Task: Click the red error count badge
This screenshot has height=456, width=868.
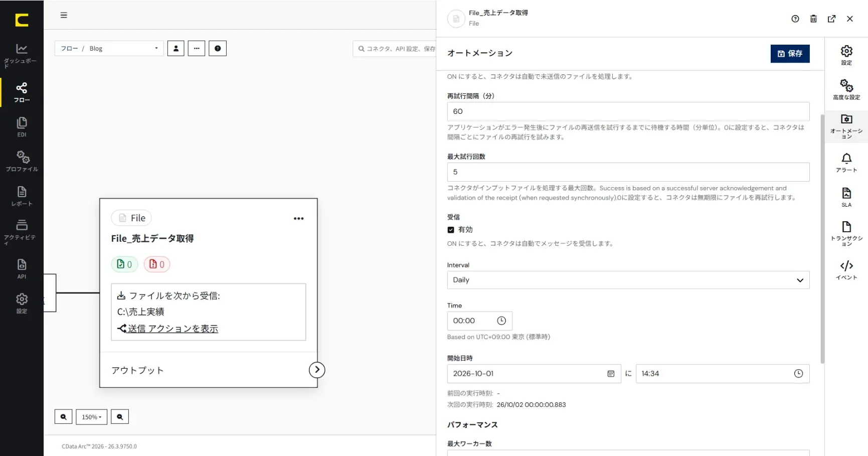Action: pyautogui.click(x=157, y=264)
